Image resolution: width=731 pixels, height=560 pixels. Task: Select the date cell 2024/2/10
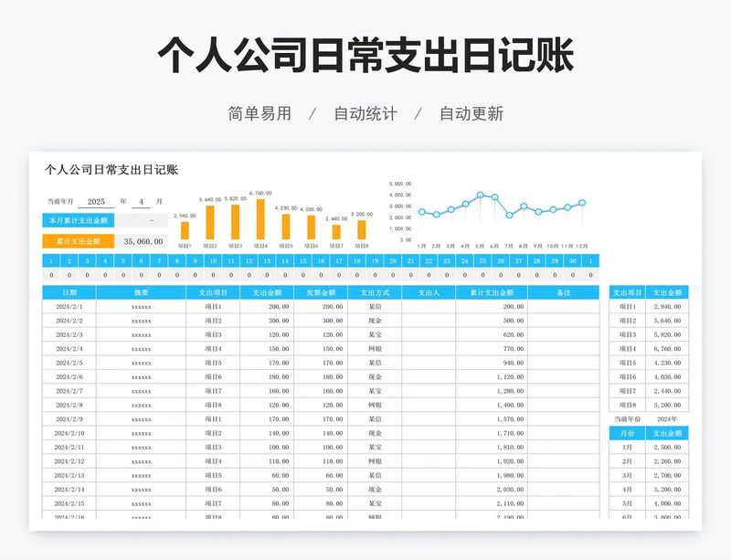[x=69, y=433]
